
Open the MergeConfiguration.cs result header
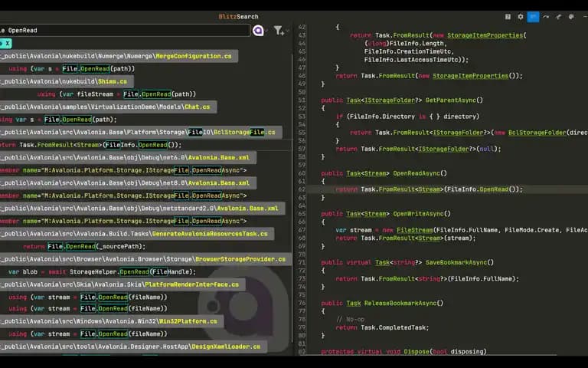tap(119, 56)
